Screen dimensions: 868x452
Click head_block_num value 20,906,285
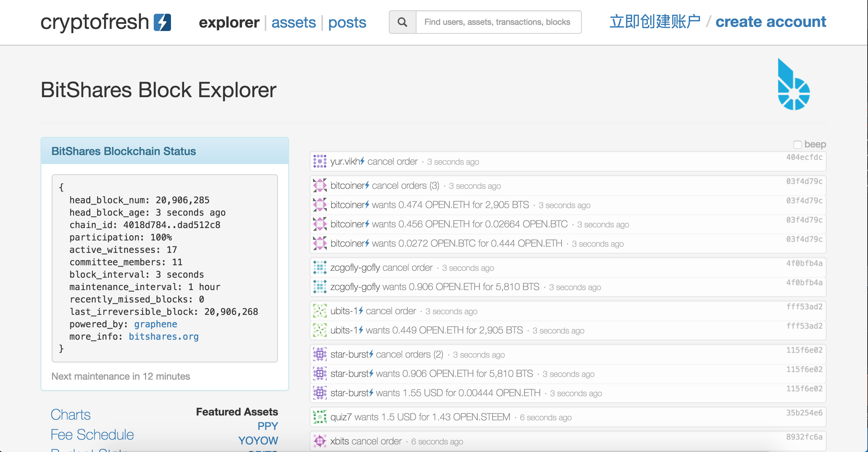coord(183,200)
